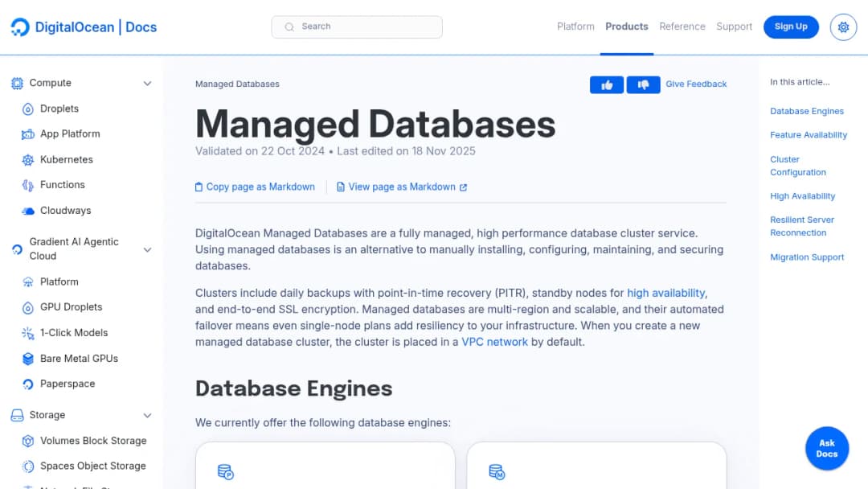Open Droplets in sidebar
The height and width of the screenshot is (489, 868).
[x=59, y=109]
